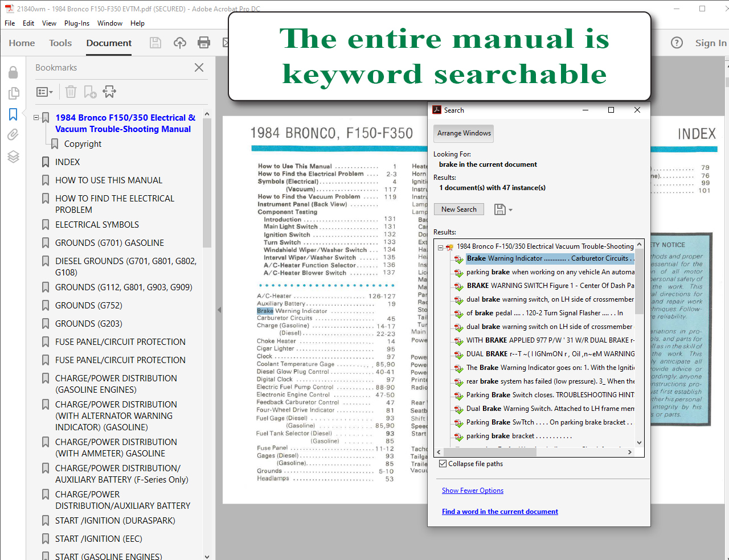
Task: Click the upload to cloud icon
Action: [180, 43]
